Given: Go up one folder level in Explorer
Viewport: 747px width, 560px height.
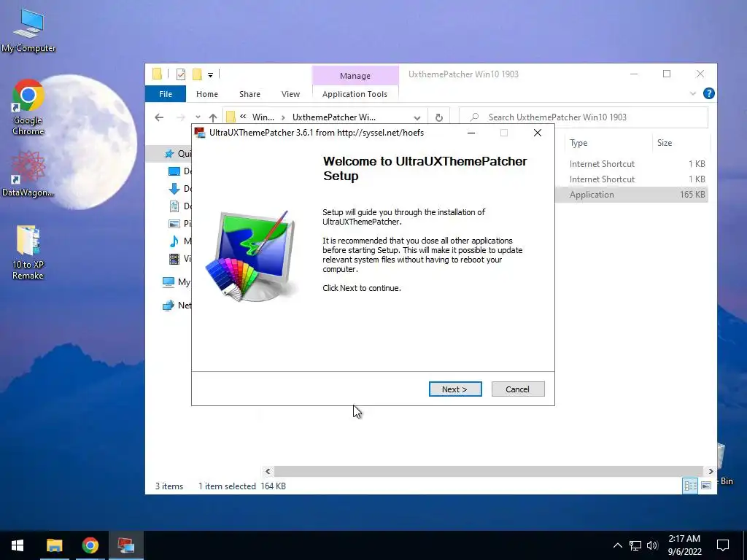Looking at the screenshot, I should pyautogui.click(x=213, y=117).
